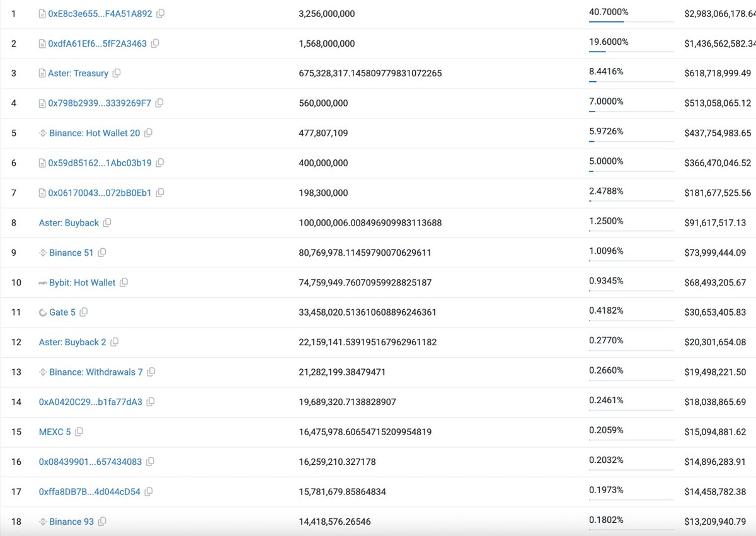Copy address 0xdfA61Ef6...5fF2A3463
756x536 pixels.
(x=155, y=43)
